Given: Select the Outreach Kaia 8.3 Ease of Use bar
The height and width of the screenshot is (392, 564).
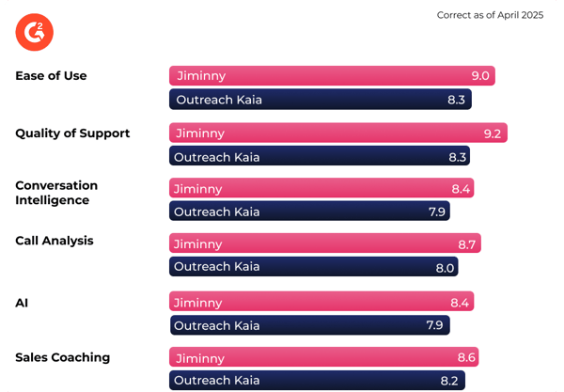Looking at the screenshot, I should tap(321, 100).
